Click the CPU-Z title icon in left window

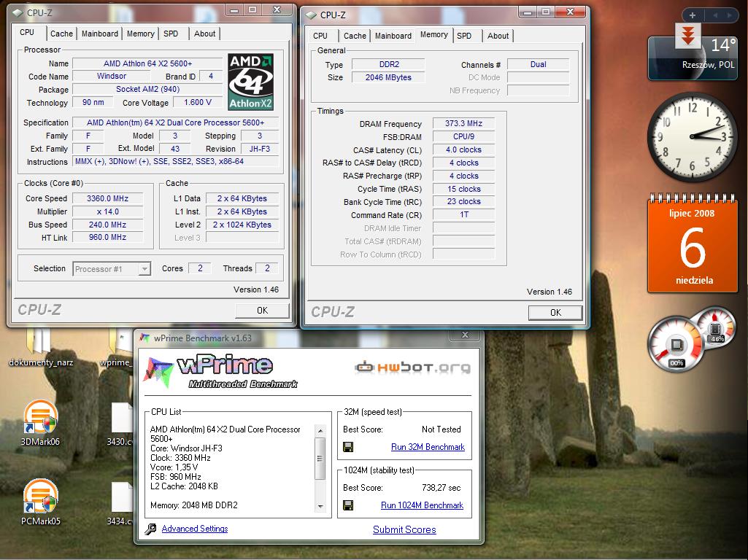[18, 13]
